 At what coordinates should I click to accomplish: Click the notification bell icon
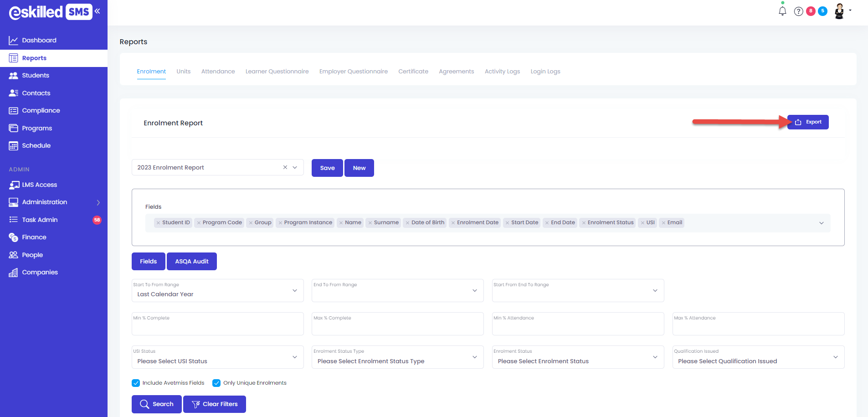(x=782, y=11)
